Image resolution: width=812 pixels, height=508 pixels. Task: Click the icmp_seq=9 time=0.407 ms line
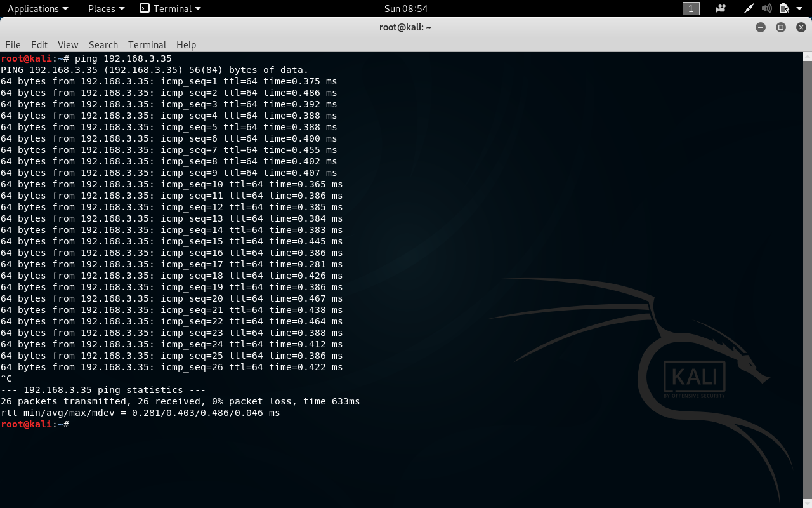click(169, 173)
